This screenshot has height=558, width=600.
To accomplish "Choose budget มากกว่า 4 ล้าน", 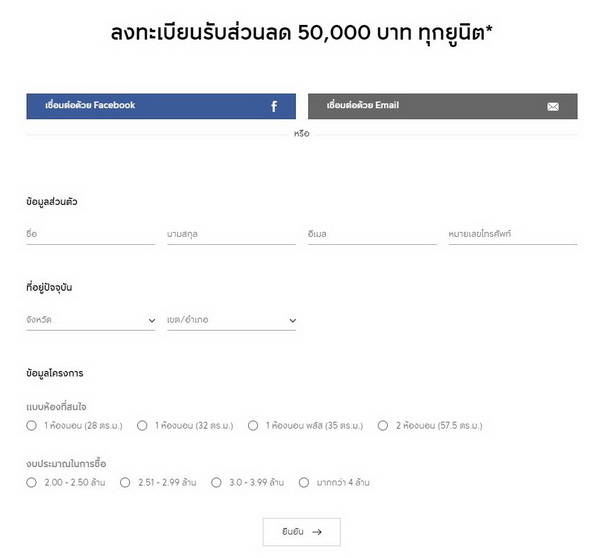I will (304, 482).
